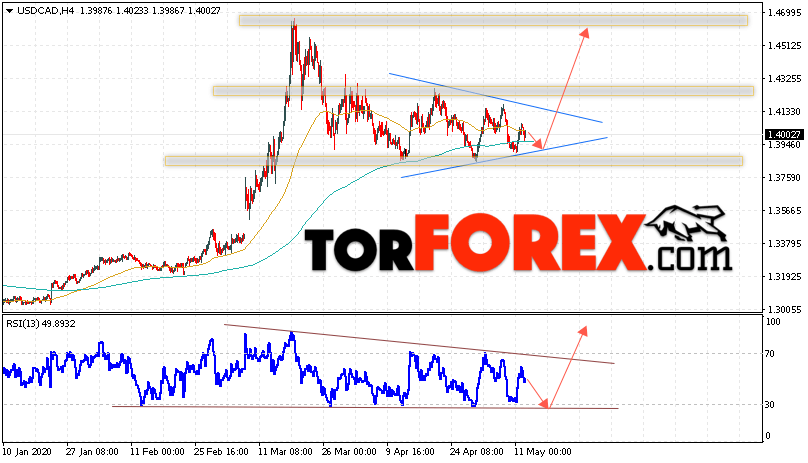Click the 26 Mar 00:00 time label
The image size is (808, 463).
(x=349, y=452)
